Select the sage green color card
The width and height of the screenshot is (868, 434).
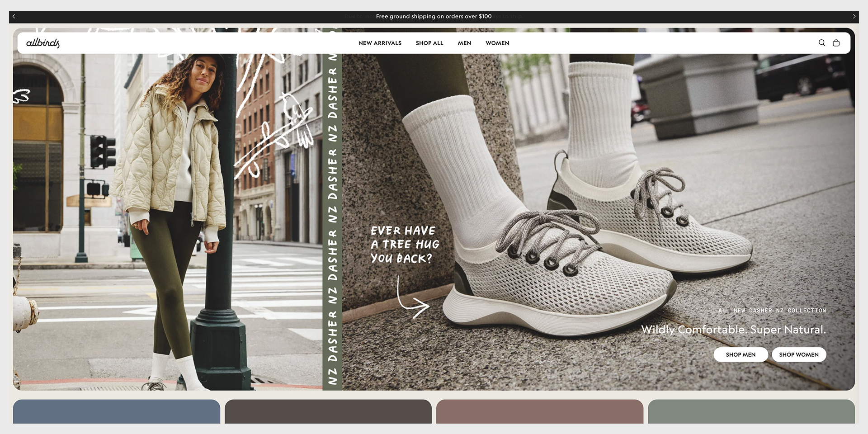coord(751,411)
